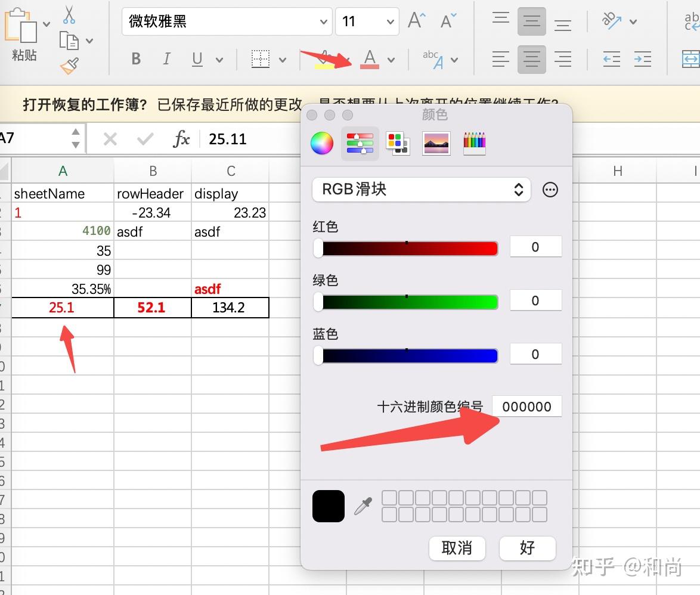Click the hex color code field

[x=526, y=407]
